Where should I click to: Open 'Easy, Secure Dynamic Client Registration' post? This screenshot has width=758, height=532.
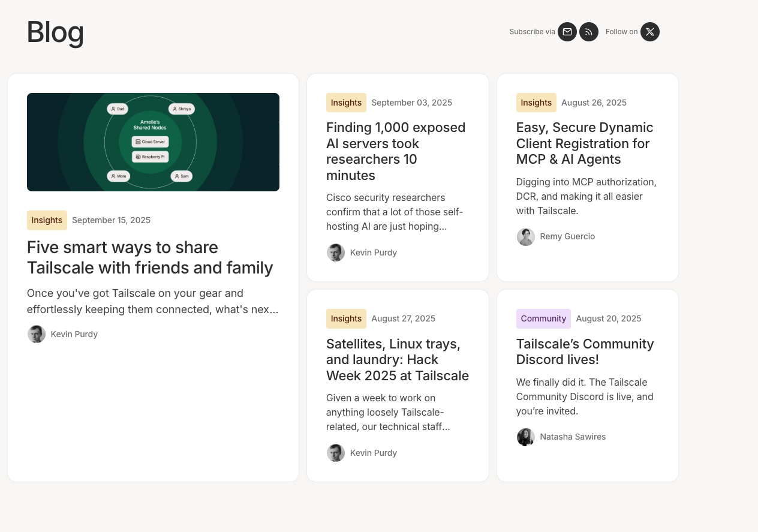pos(585,143)
